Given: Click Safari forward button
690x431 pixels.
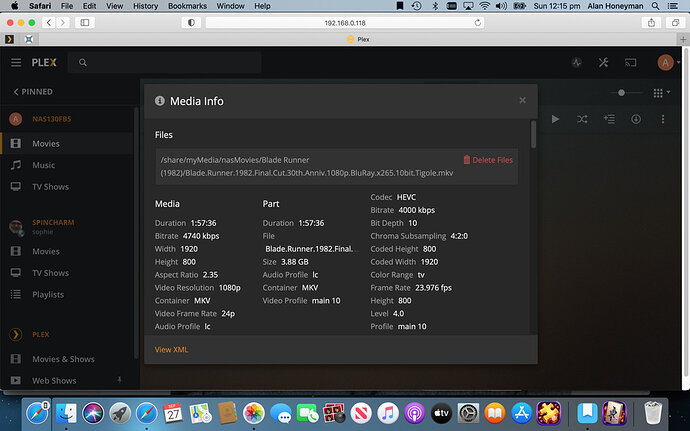Looking at the screenshot, I should 63,22.
